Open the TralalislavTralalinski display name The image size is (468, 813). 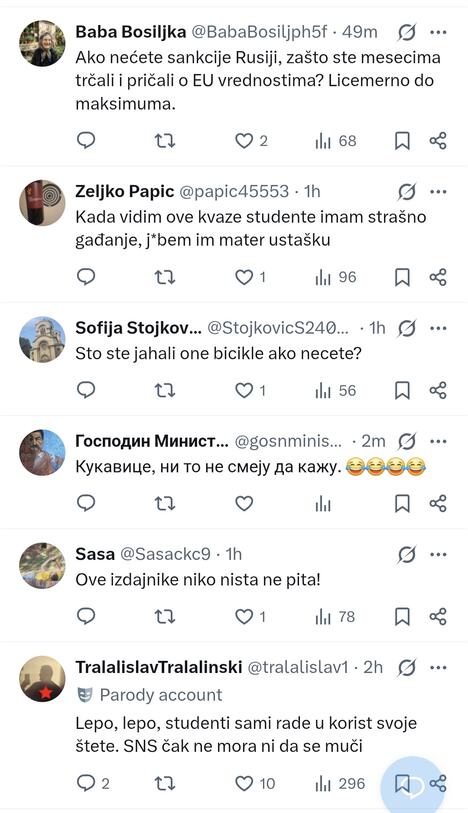pos(159,667)
